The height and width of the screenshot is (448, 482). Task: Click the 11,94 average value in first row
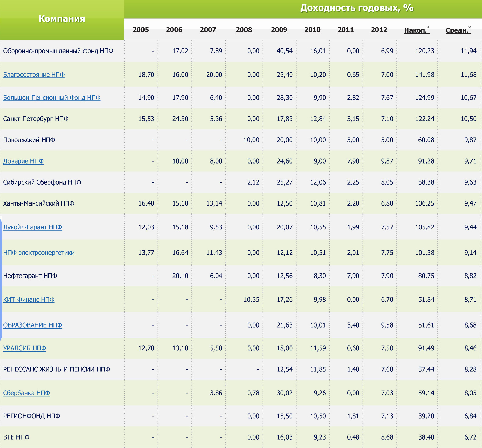pyautogui.click(x=468, y=51)
